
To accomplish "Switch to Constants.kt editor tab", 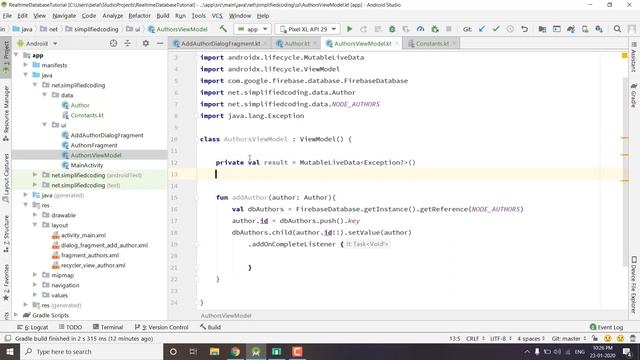I will 431,43.
